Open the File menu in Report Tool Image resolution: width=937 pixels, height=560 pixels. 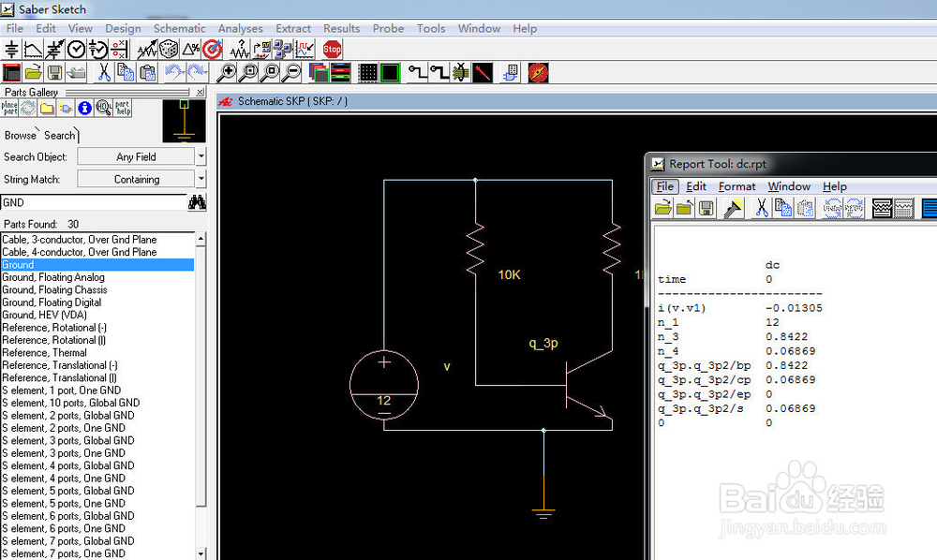(664, 186)
